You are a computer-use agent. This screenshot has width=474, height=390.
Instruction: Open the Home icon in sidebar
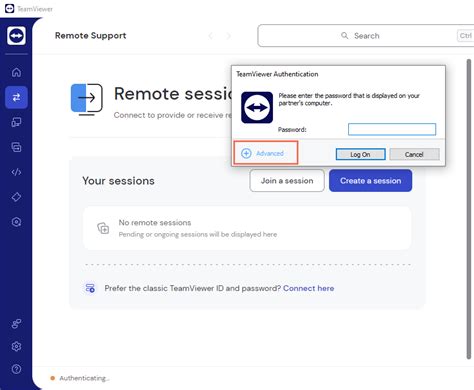click(16, 72)
